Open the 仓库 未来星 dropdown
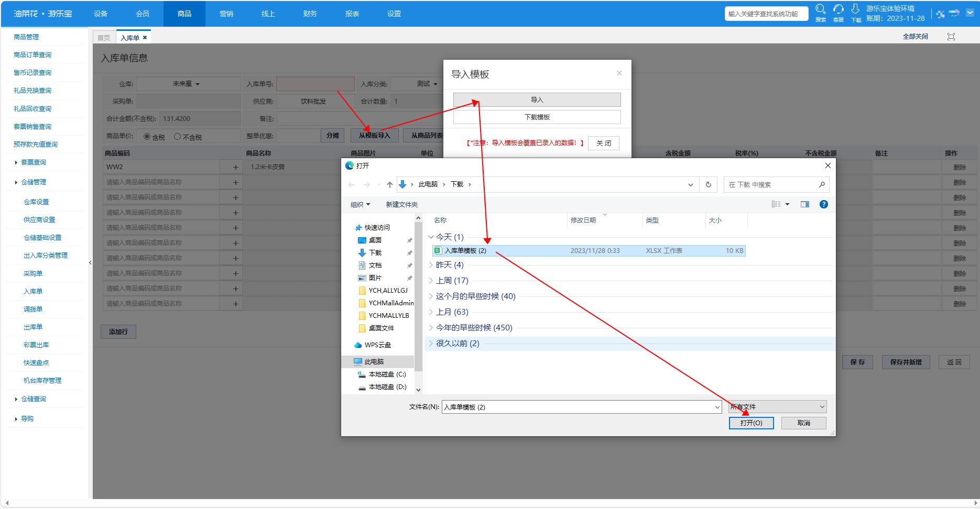 click(188, 84)
